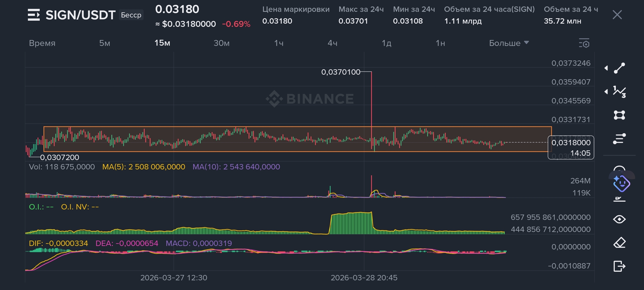
Task: Open the AI assistant bot icon
Action: pos(621,184)
